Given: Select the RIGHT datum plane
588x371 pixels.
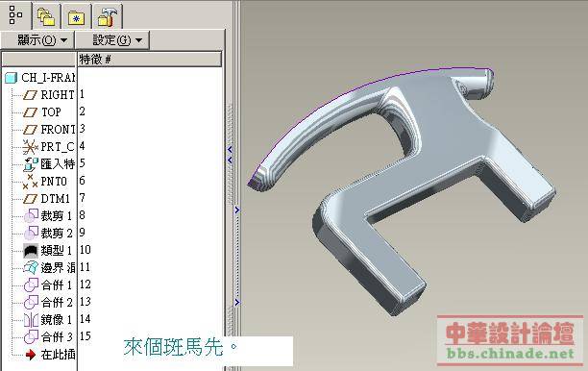Looking at the screenshot, I should 48,95.
